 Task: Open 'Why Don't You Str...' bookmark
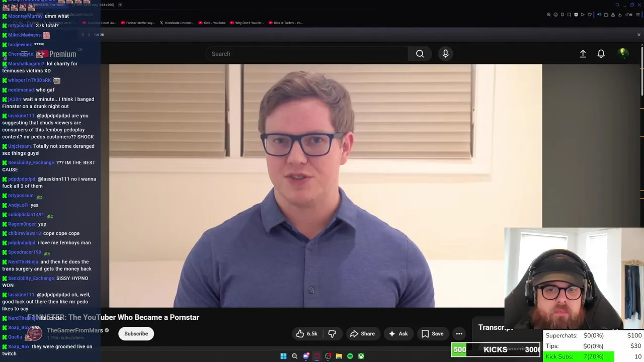click(247, 23)
